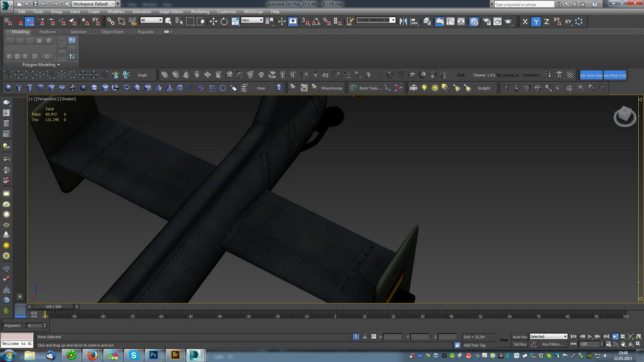Toggle the Y axis constraint

(536, 21)
